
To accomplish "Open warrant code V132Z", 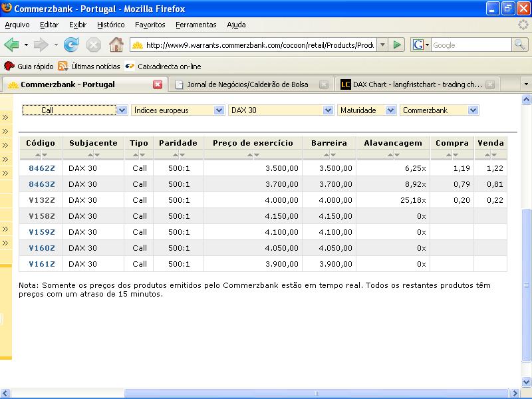I will pos(42,200).
